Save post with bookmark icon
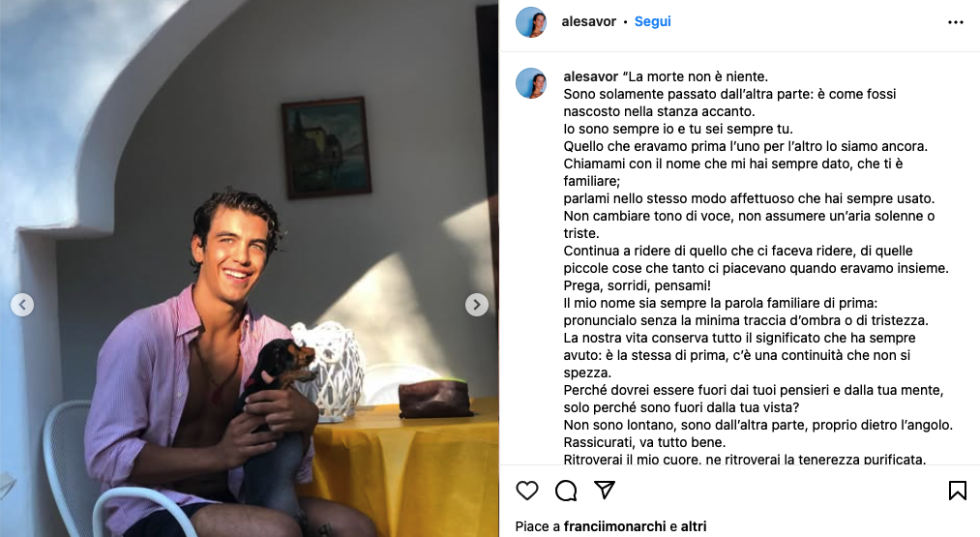The height and width of the screenshot is (537, 980). (x=957, y=491)
